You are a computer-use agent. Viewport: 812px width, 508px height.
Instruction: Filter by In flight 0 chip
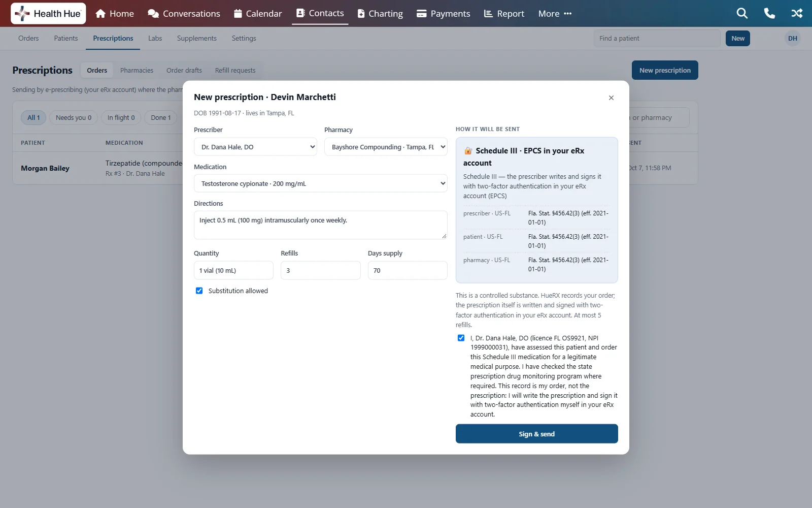click(121, 117)
